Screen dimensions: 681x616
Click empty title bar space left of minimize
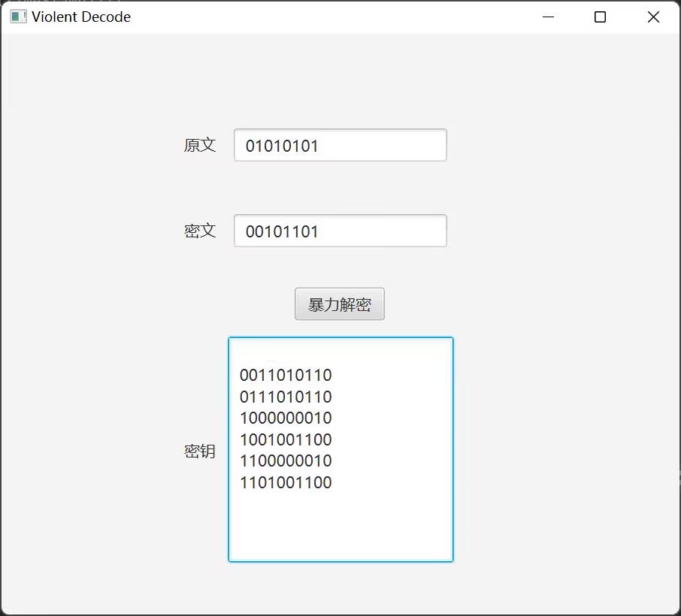(x=338, y=17)
